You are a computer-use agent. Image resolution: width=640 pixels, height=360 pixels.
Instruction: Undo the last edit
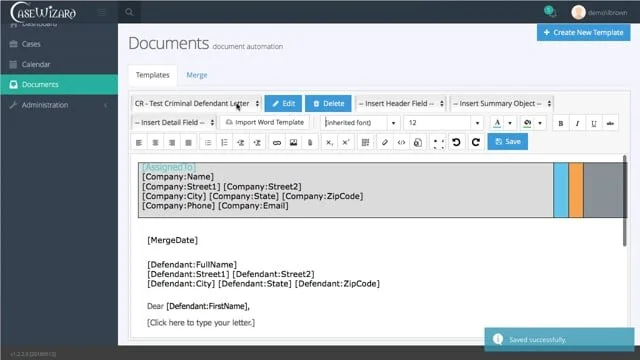click(456, 142)
